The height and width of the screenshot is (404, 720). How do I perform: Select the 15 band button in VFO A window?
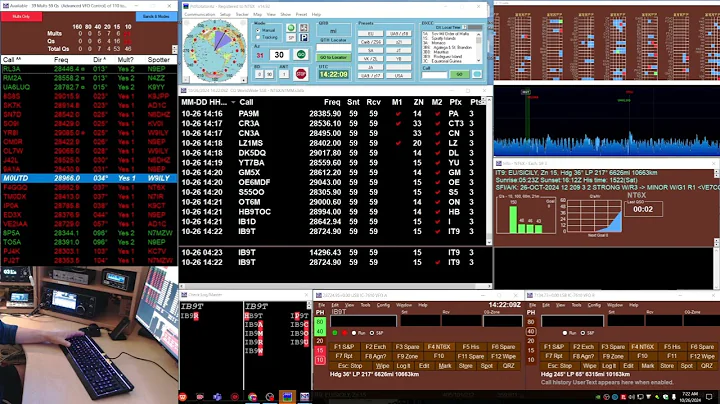320,350
